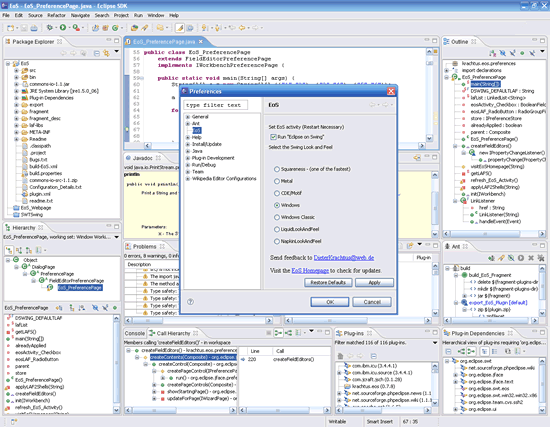Image resolution: width=550 pixels, height=427 pixels.
Task: Click the help question mark in Preferences
Action: 190,301
